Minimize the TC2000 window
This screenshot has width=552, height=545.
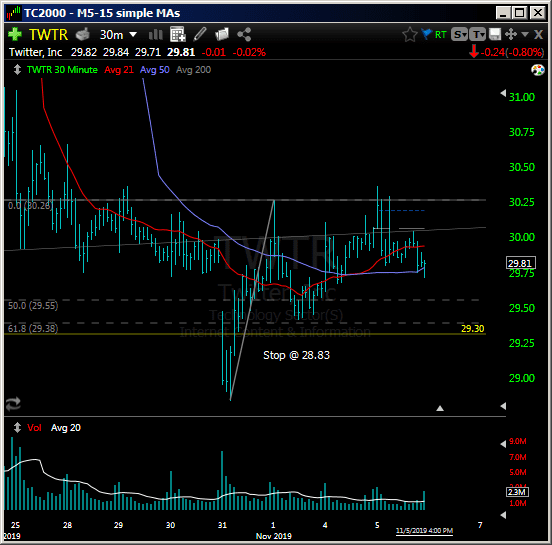503,13
